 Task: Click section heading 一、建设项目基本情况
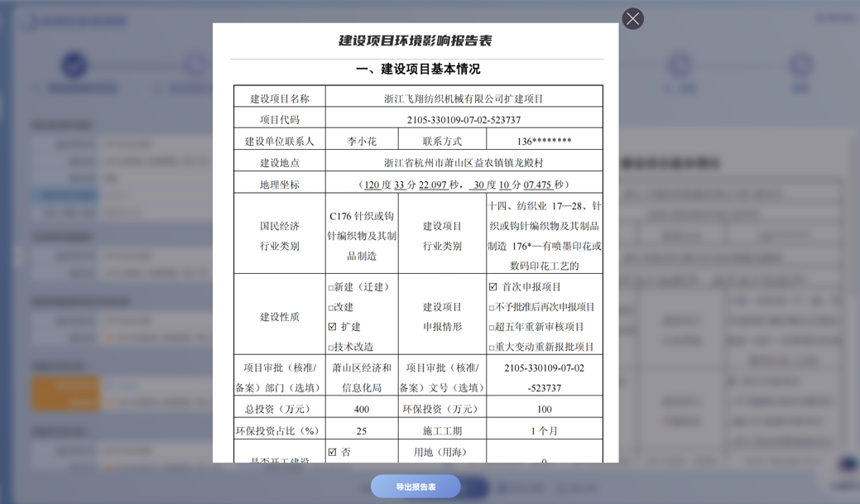tap(418, 69)
